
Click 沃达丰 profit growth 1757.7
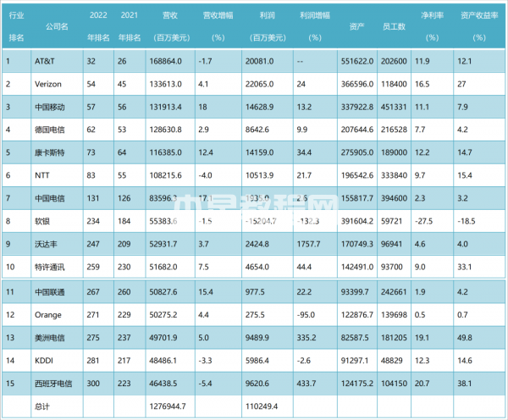pyautogui.click(x=309, y=244)
